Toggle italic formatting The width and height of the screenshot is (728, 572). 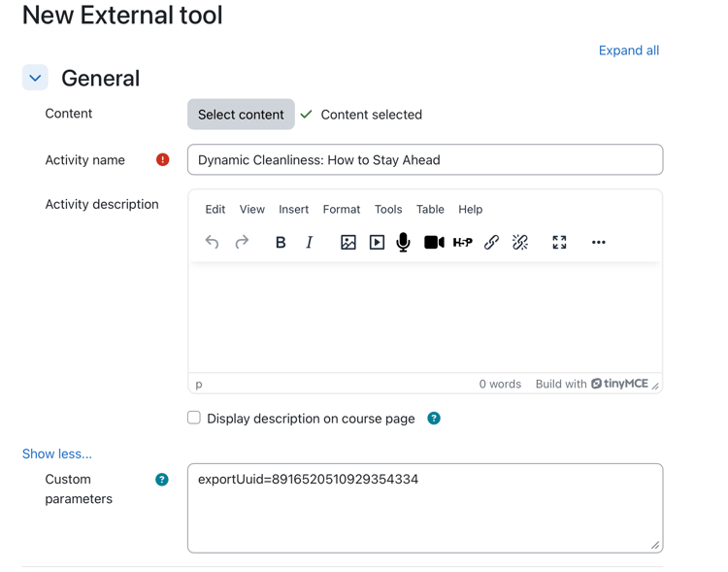coord(310,242)
